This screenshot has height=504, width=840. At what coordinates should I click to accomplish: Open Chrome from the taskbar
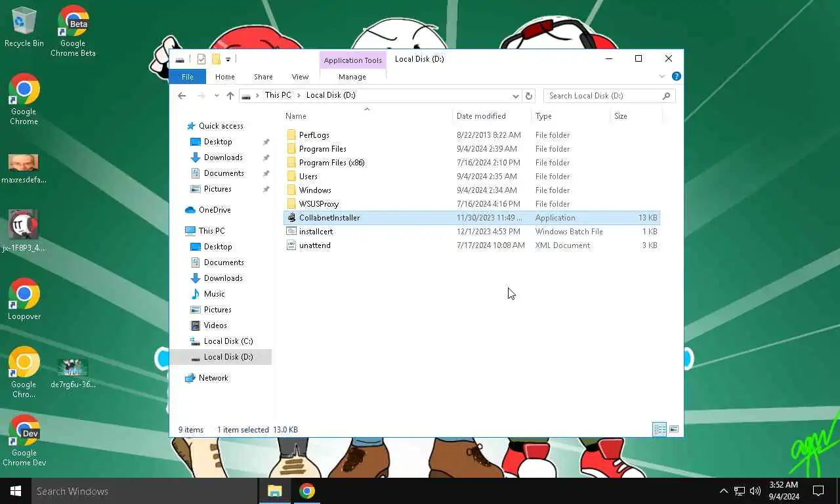click(x=307, y=491)
